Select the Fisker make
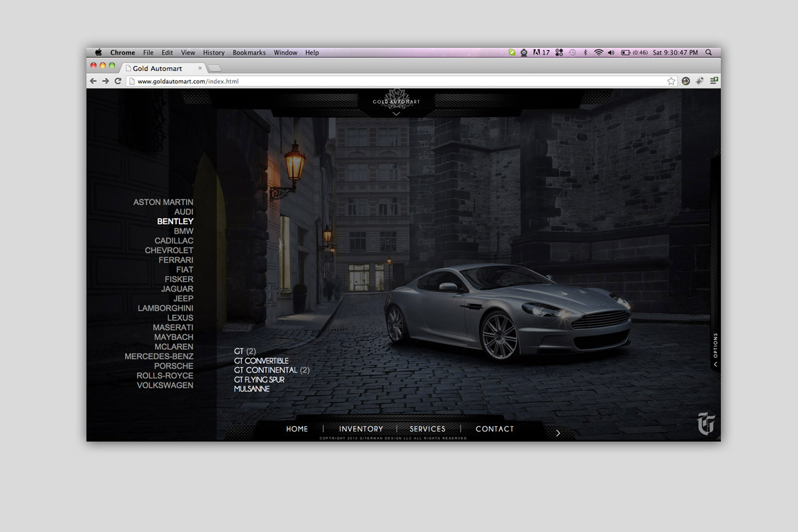 (180, 279)
